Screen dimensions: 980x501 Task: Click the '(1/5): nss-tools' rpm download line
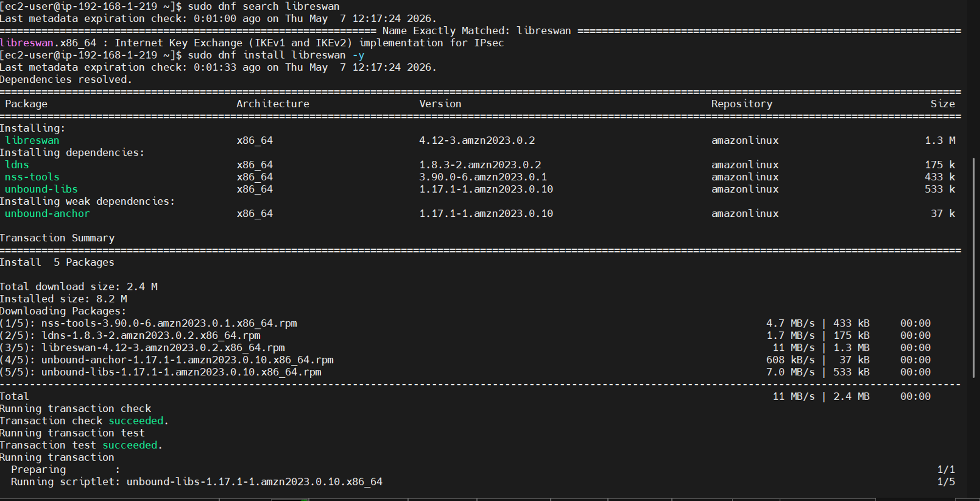coord(149,323)
